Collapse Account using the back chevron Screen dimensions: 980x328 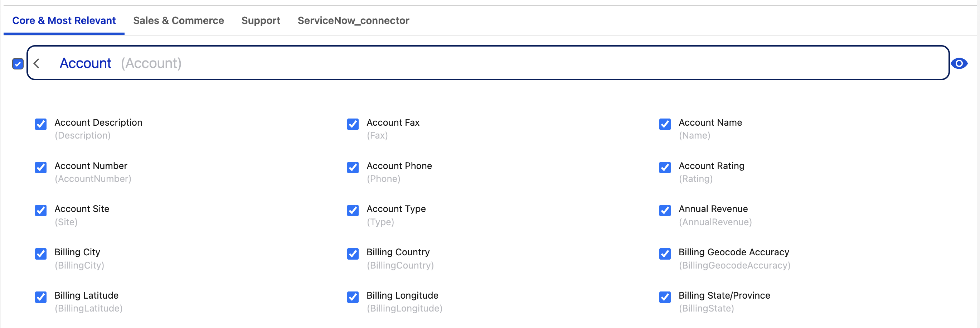click(37, 63)
